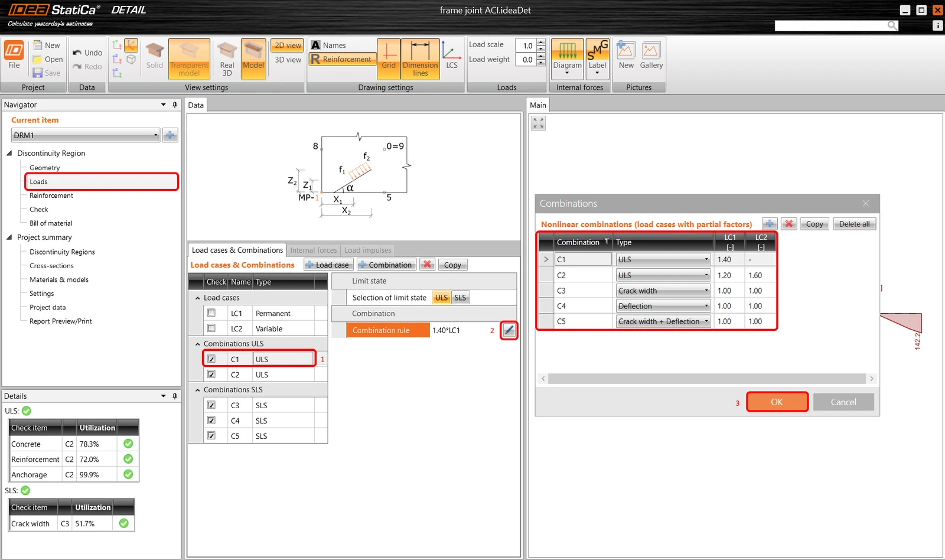Image resolution: width=945 pixels, height=560 pixels.
Task: Switch to Real 3D view mode
Action: [x=227, y=58]
